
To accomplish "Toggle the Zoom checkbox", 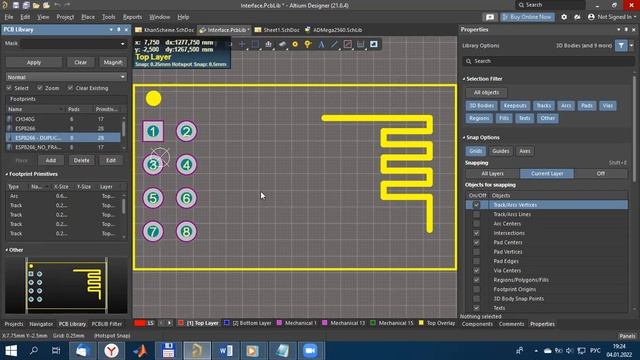I will (x=40, y=88).
